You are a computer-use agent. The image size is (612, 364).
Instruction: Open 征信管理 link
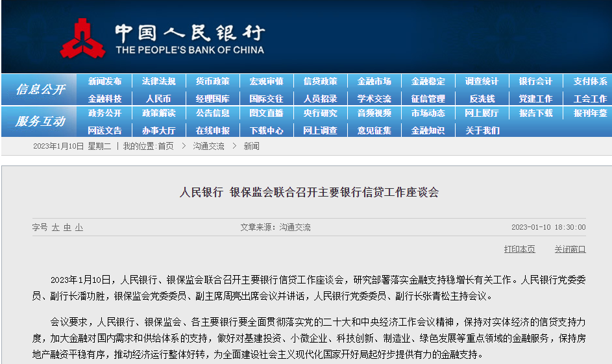pos(428,99)
